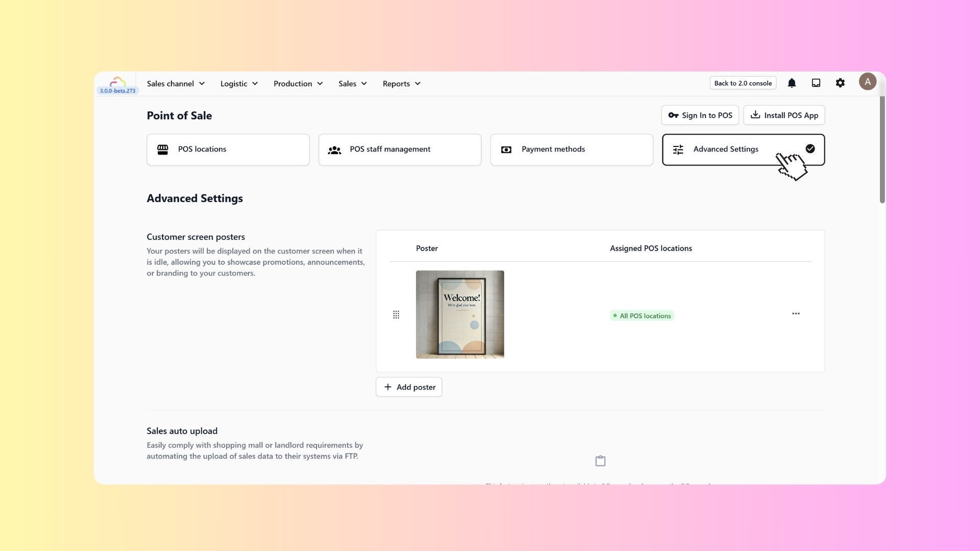
Task: Open the settings gear icon
Action: click(840, 83)
